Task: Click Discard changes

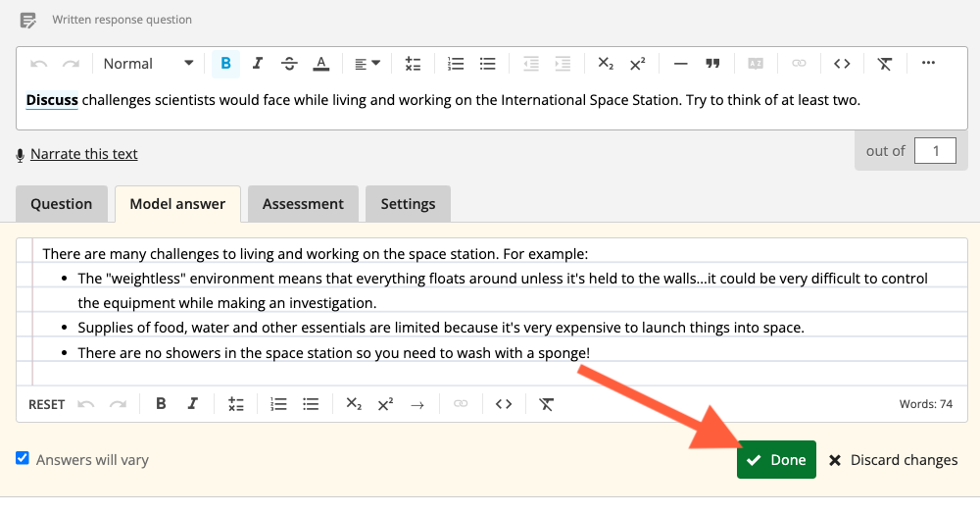Action: 893,460
